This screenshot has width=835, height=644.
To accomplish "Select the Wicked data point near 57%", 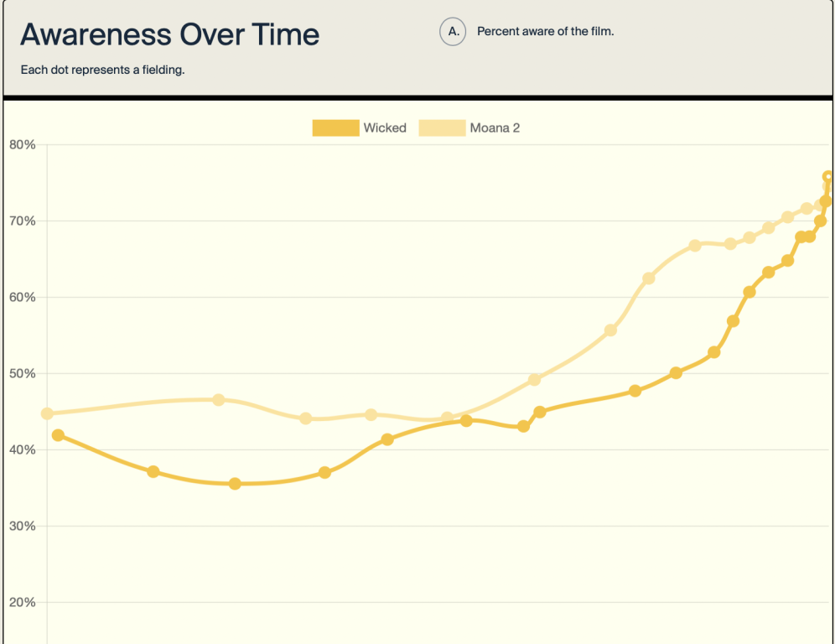I will 733,321.
